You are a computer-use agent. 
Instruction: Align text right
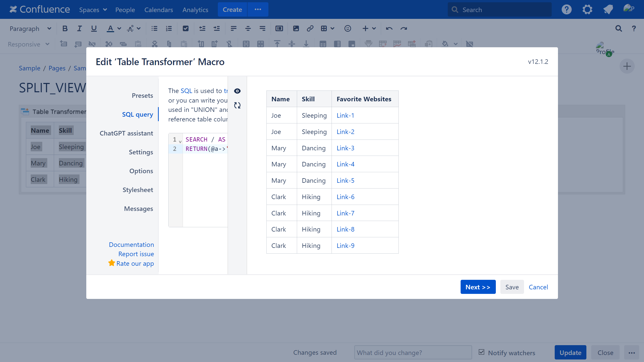[262, 28]
